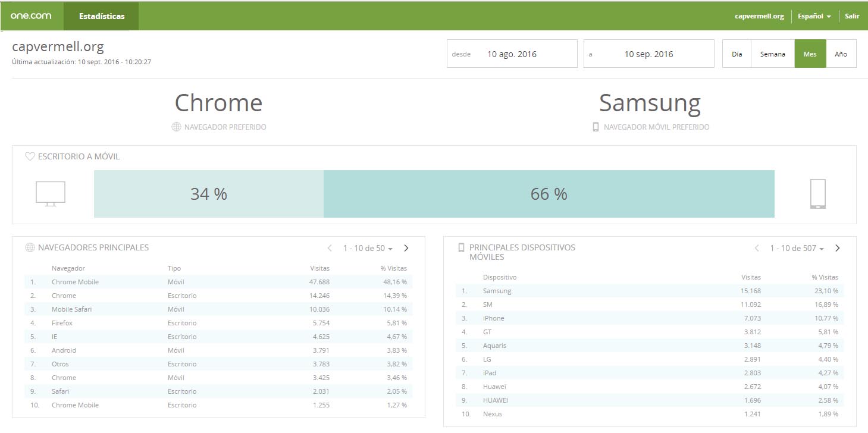Click the Visitas header in devices table

(x=751, y=277)
